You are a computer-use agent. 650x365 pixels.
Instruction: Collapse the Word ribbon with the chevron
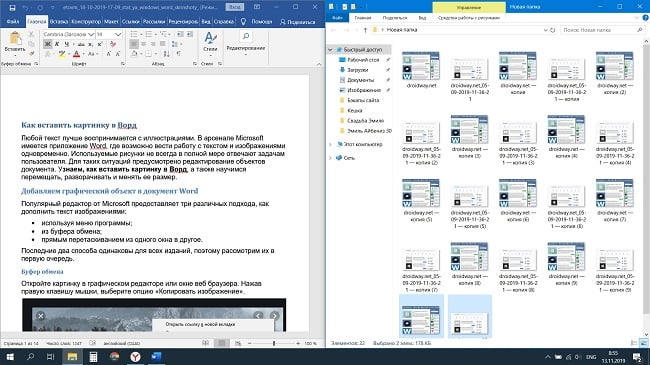click(319, 64)
